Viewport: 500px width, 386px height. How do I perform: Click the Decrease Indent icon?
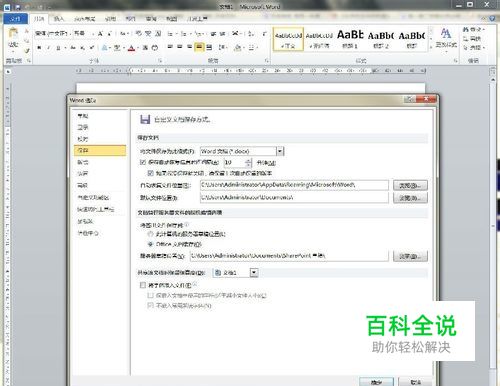[x=213, y=34]
